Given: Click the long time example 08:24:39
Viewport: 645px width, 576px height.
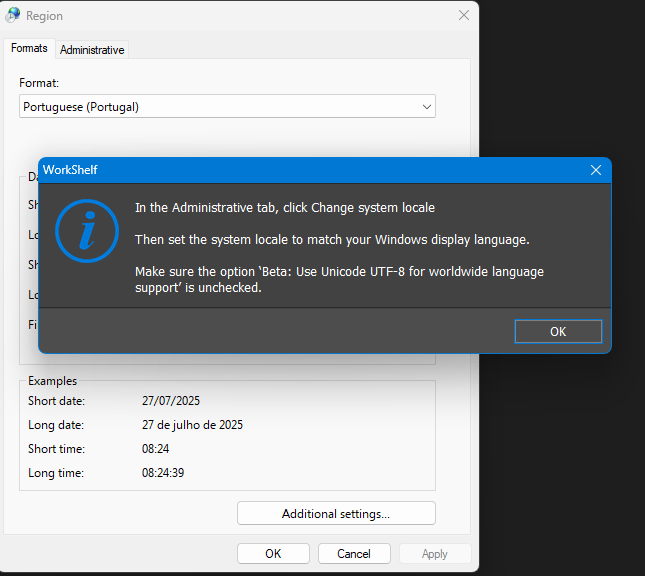Looking at the screenshot, I should (x=163, y=473).
